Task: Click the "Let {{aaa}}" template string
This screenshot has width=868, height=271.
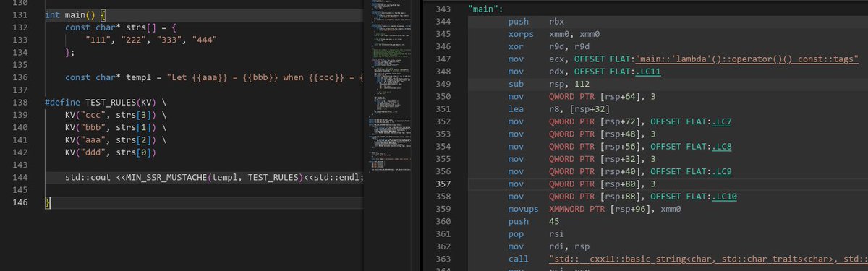Action: [x=265, y=77]
